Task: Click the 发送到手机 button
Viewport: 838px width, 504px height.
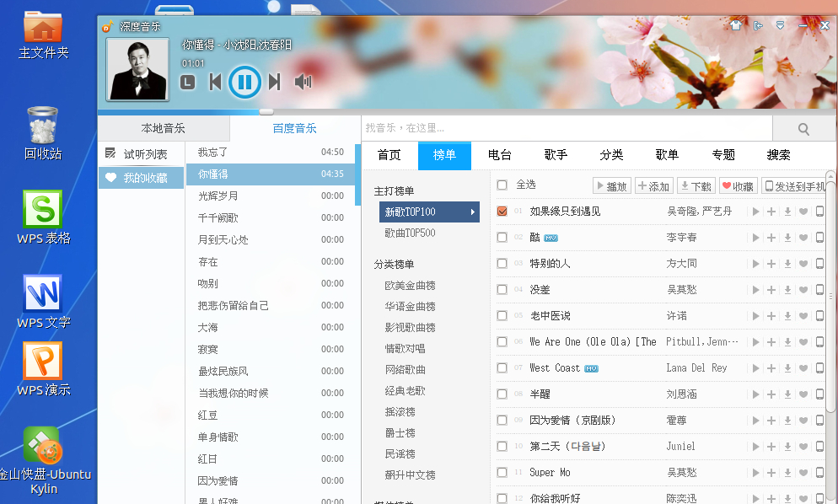Action: pos(795,186)
